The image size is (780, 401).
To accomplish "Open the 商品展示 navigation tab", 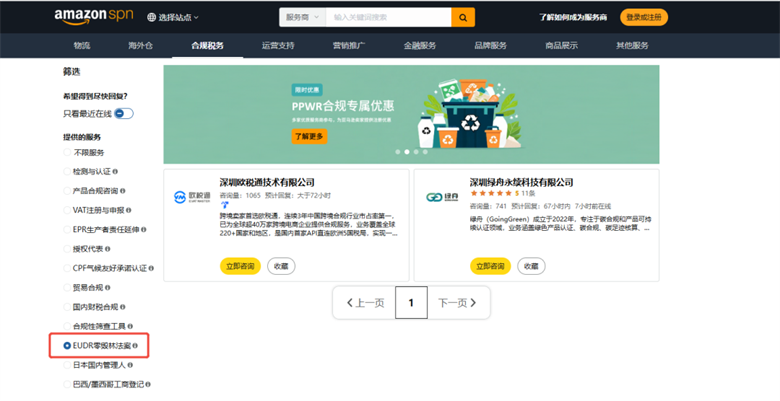I will tap(562, 45).
